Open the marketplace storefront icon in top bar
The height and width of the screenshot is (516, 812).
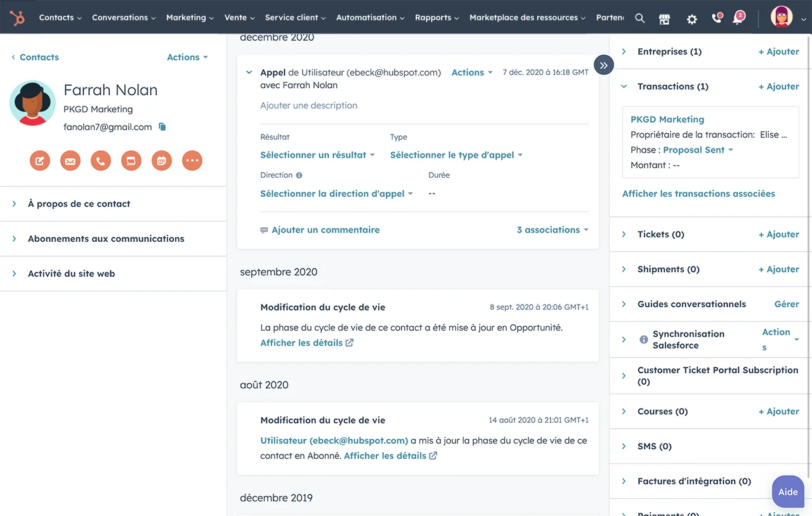pos(665,18)
